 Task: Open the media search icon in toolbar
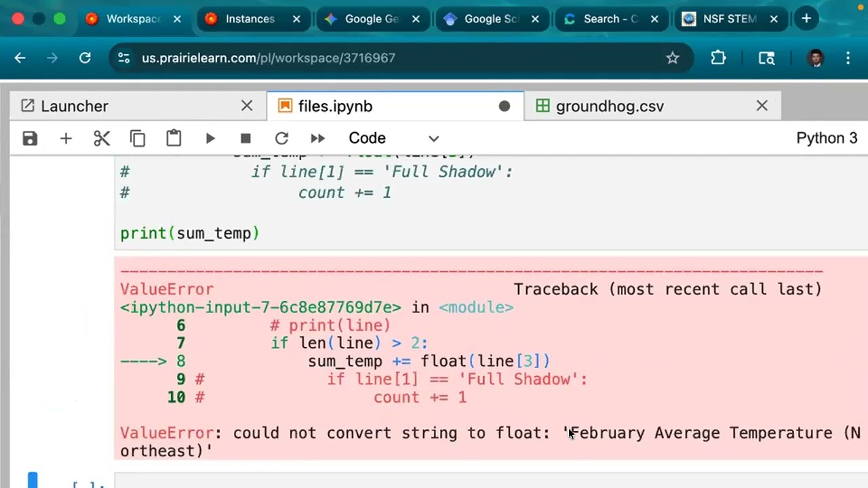click(x=767, y=58)
